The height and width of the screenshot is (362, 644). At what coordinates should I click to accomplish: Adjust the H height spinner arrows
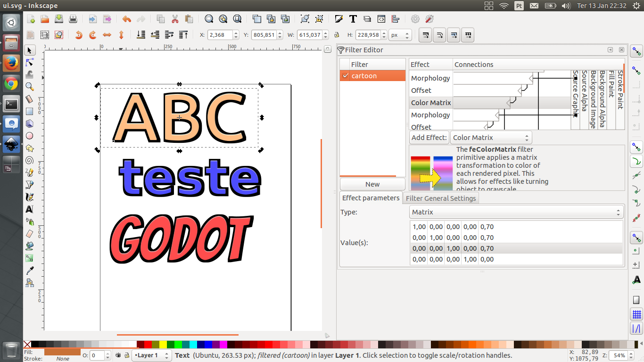(x=384, y=35)
